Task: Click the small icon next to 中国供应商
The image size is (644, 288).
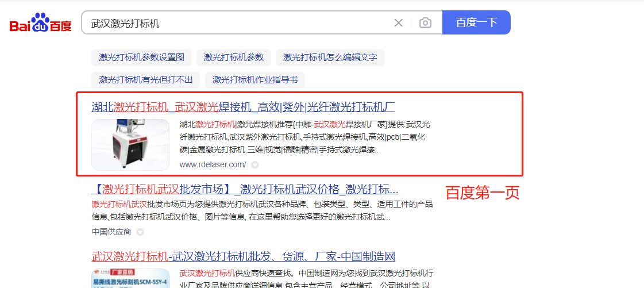Action: click(x=140, y=232)
